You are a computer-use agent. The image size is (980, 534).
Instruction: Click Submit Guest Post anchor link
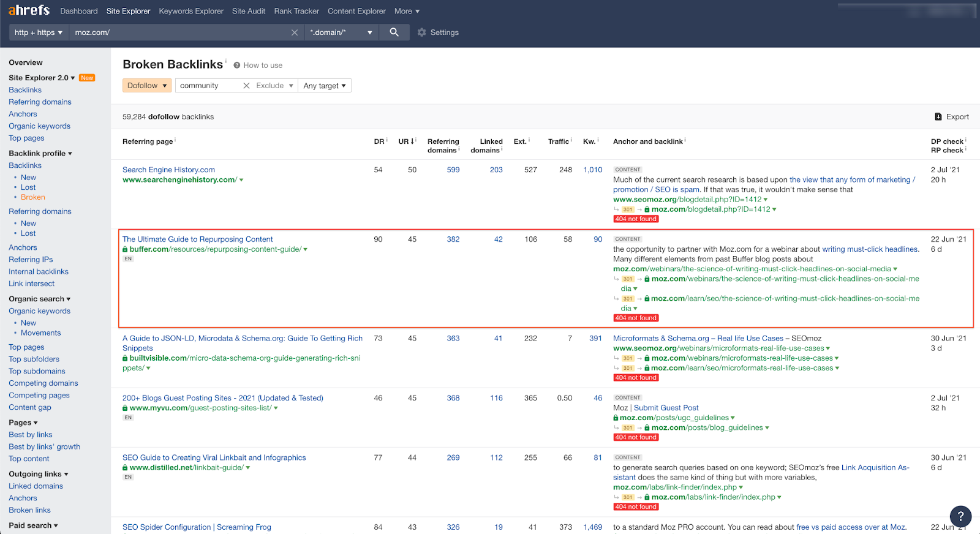point(666,408)
